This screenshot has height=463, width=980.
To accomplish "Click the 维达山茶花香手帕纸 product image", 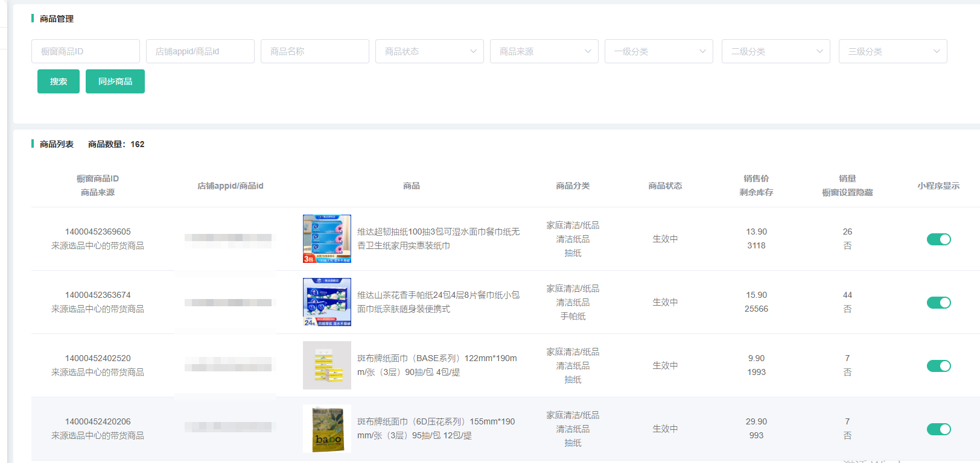I will point(327,302).
